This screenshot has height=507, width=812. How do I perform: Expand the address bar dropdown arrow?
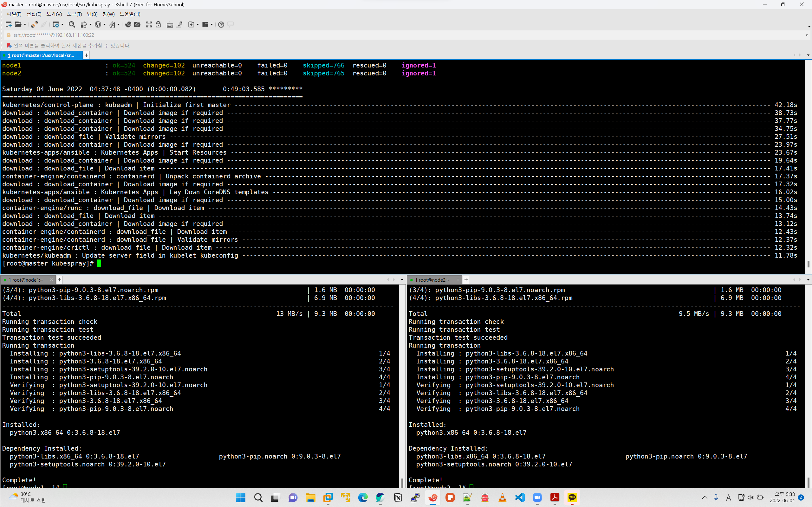[x=806, y=35]
